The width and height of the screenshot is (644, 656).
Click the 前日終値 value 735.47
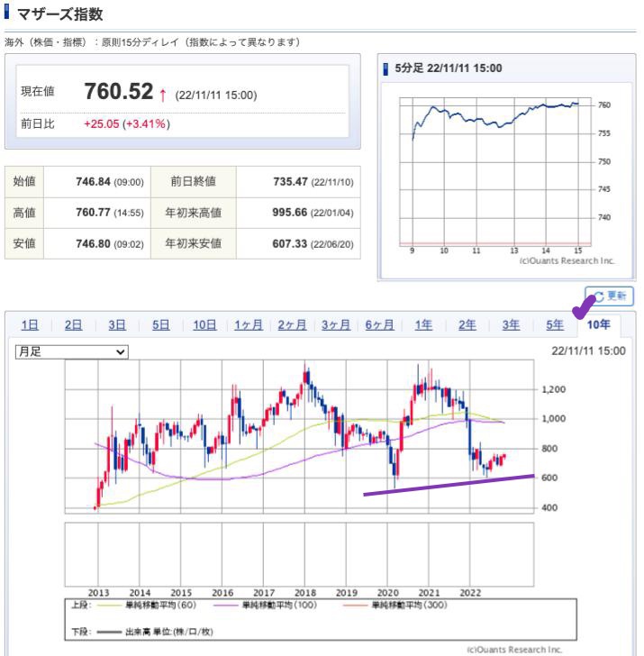pyautogui.click(x=290, y=182)
